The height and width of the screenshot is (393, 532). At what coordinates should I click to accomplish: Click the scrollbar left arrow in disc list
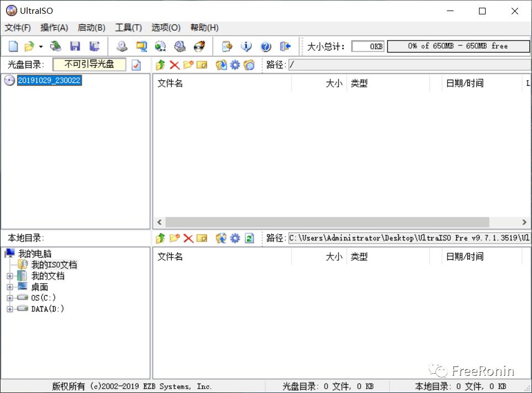tap(160, 222)
